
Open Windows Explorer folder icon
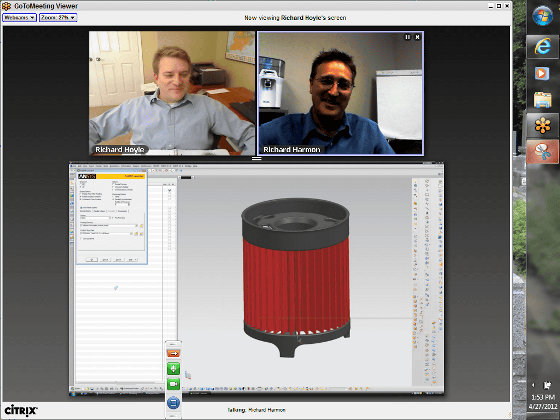point(542,99)
